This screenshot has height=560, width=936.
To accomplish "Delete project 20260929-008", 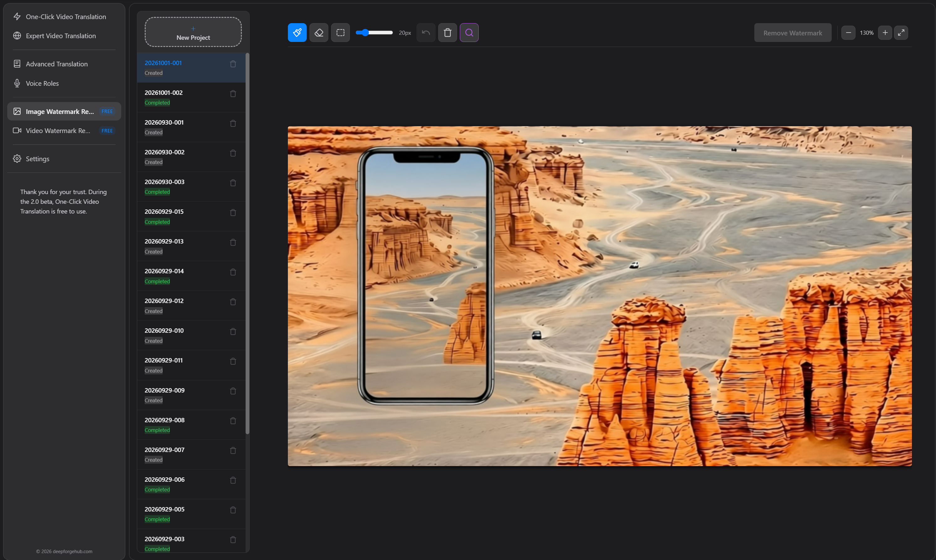I will point(233,421).
